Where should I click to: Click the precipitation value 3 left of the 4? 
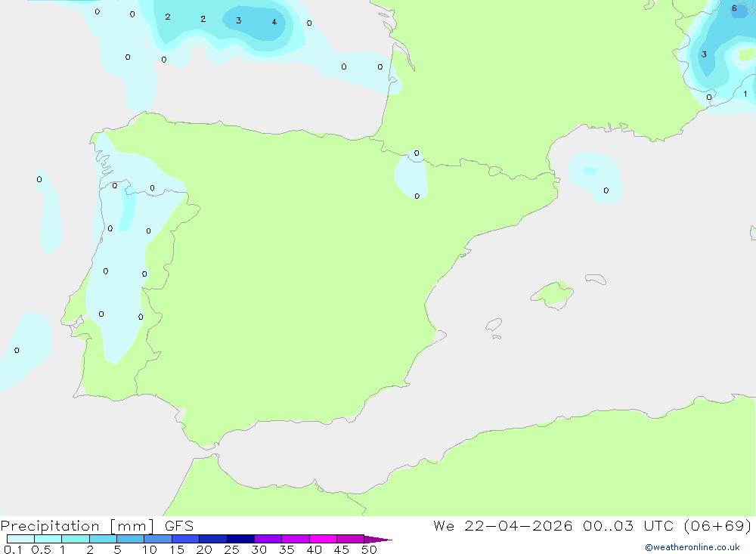(239, 20)
